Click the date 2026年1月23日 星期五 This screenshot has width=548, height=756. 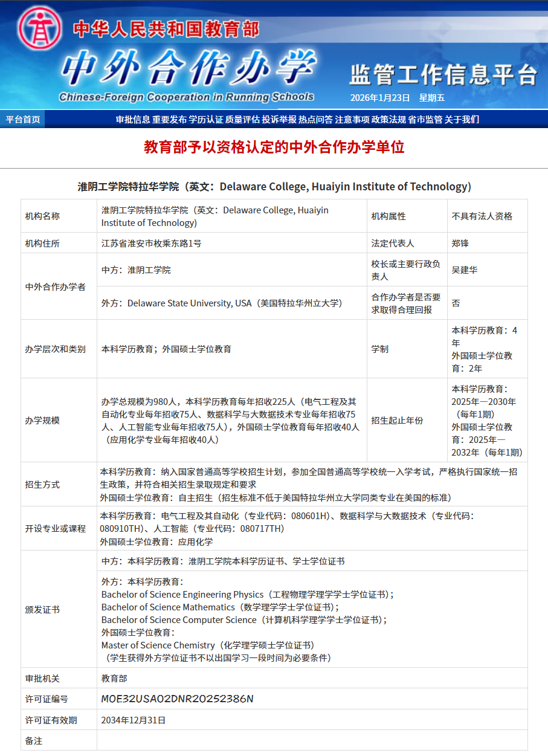point(398,97)
